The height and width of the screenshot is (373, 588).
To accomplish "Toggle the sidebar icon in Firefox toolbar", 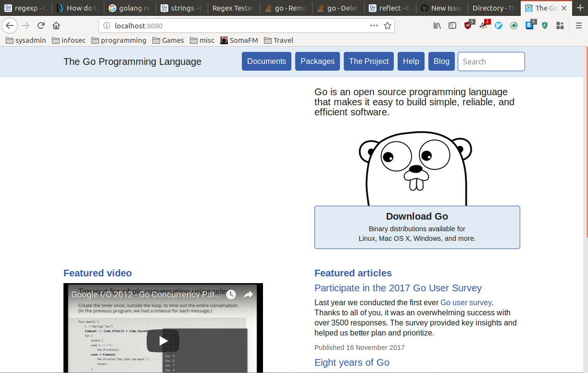I will point(452,25).
